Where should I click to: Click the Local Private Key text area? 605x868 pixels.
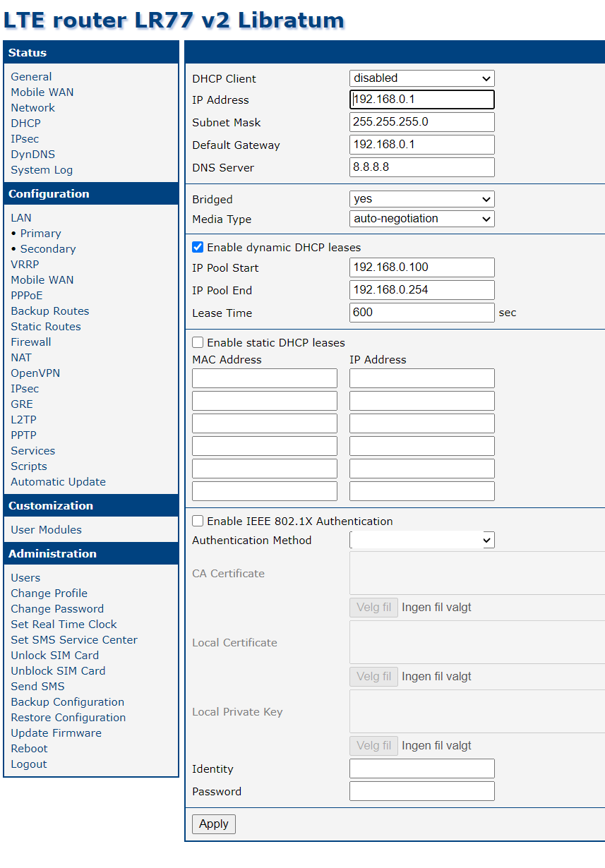click(x=477, y=711)
